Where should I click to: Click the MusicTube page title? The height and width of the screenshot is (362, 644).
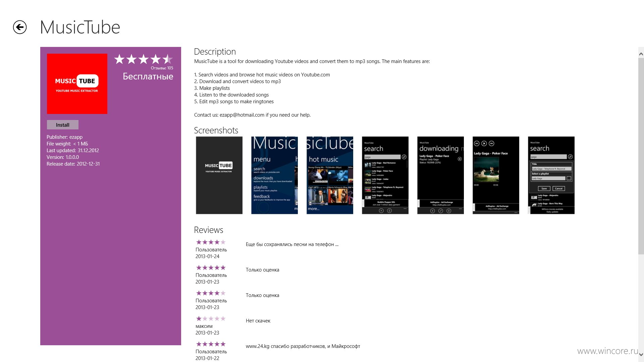click(x=80, y=27)
